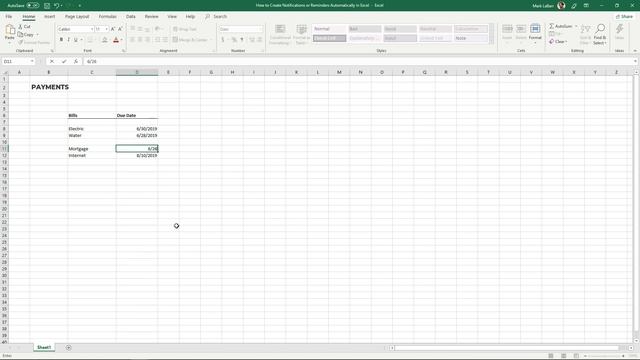Click the horizontal scrollbar
The height and width of the screenshot is (360, 640).
tap(507, 348)
